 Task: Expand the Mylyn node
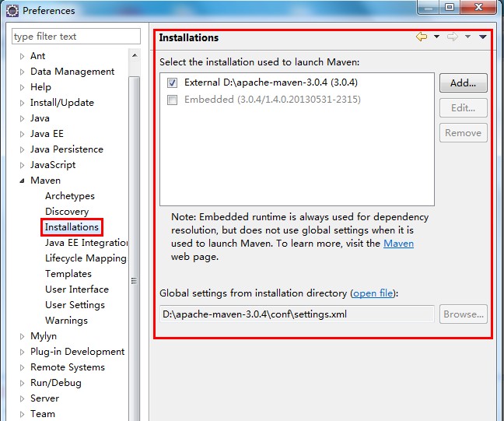tap(22, 336)
